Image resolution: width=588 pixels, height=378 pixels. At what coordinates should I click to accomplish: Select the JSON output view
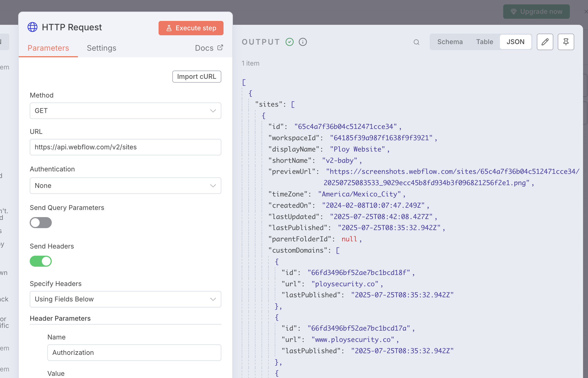click(516, 42)
